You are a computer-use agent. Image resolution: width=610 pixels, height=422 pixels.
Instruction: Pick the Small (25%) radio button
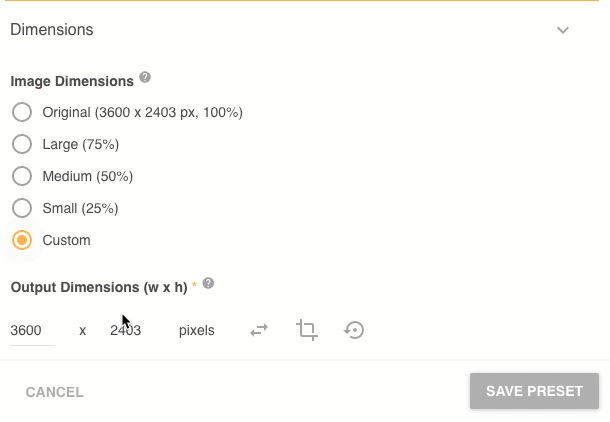(22, 208)
